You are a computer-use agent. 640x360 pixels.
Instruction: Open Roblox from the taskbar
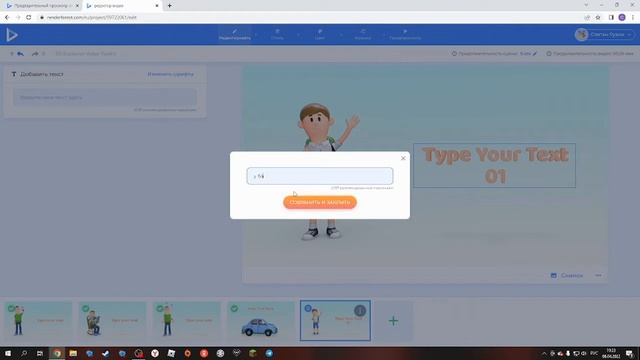pyautogui.click(x=171, y=353)
